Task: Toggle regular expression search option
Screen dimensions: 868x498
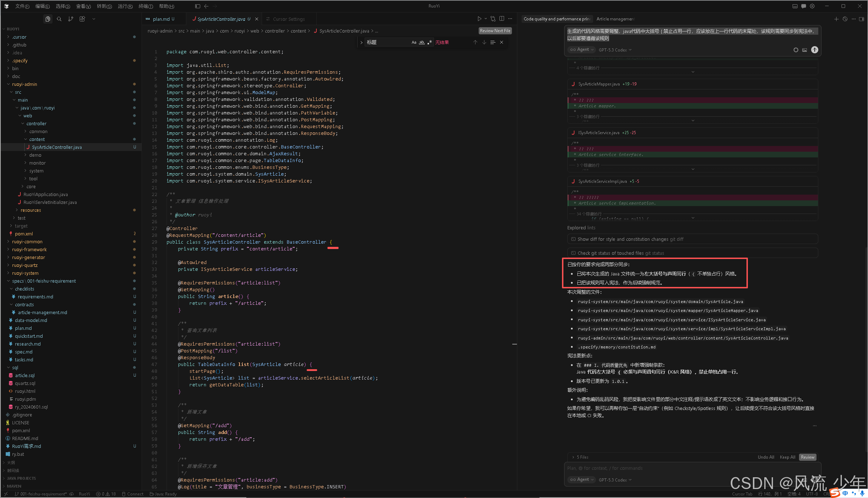Action: (x=429, y=42)
